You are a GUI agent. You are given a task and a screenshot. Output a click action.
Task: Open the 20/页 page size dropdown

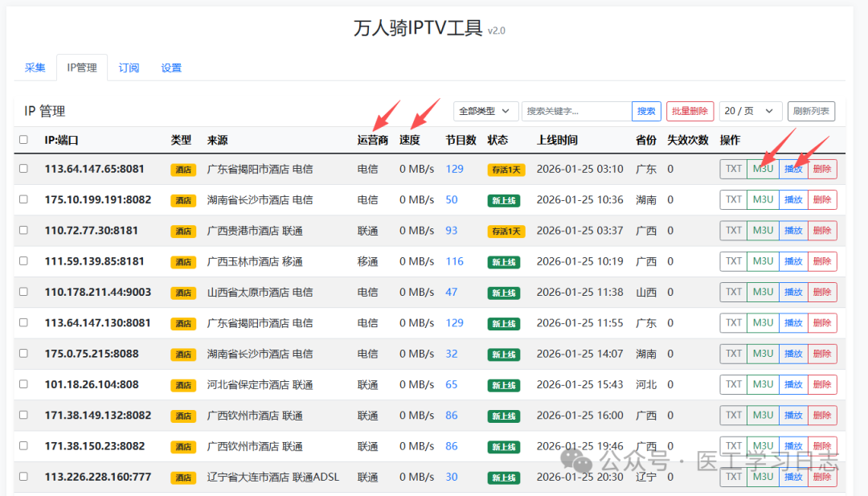point(747,110)
